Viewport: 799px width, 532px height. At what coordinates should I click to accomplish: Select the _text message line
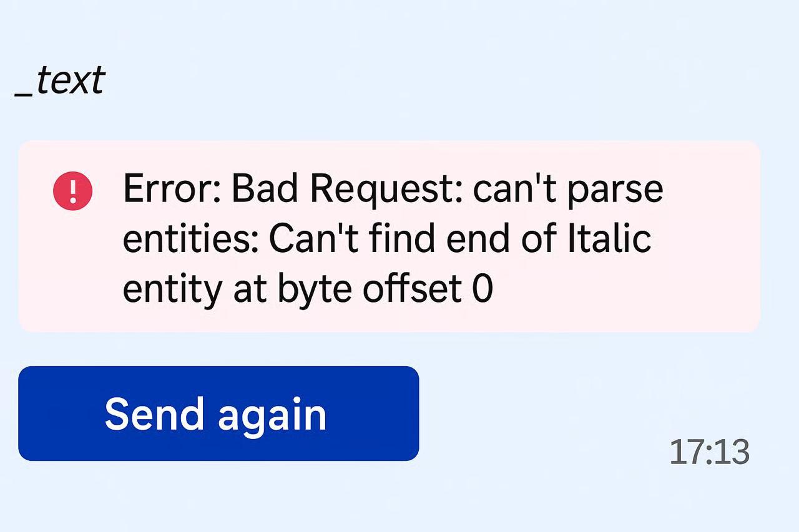coord(60,82)
